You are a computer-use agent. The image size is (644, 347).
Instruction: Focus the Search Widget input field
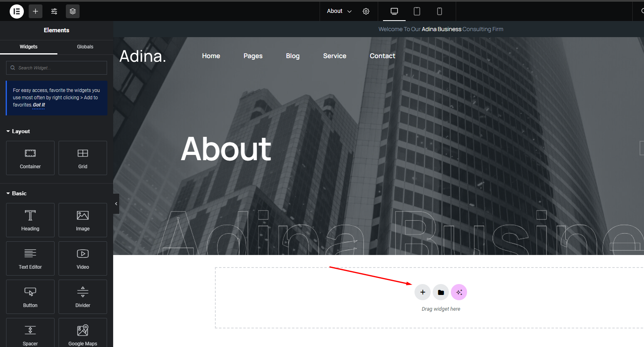(x=57, y=68)
